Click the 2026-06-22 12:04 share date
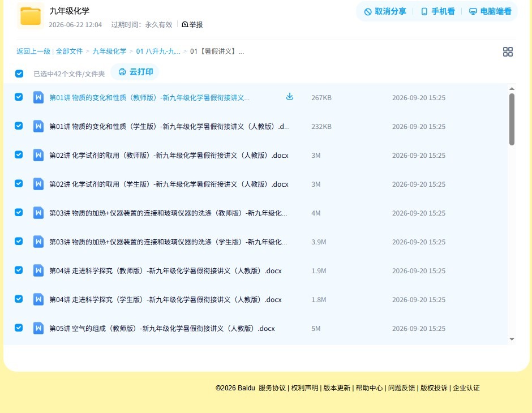The image size is (532, 413). (x=75, y=25)
